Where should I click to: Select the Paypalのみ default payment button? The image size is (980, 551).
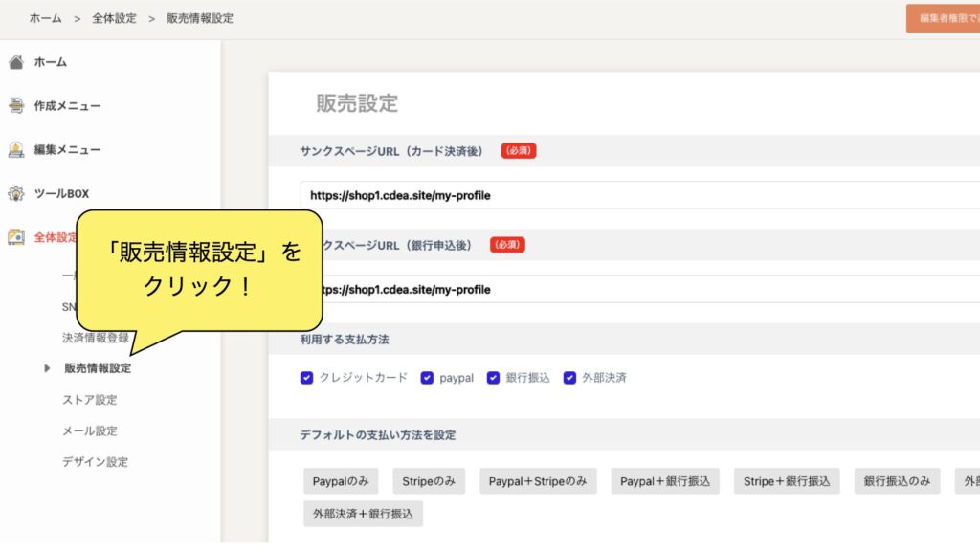(341, 481)
